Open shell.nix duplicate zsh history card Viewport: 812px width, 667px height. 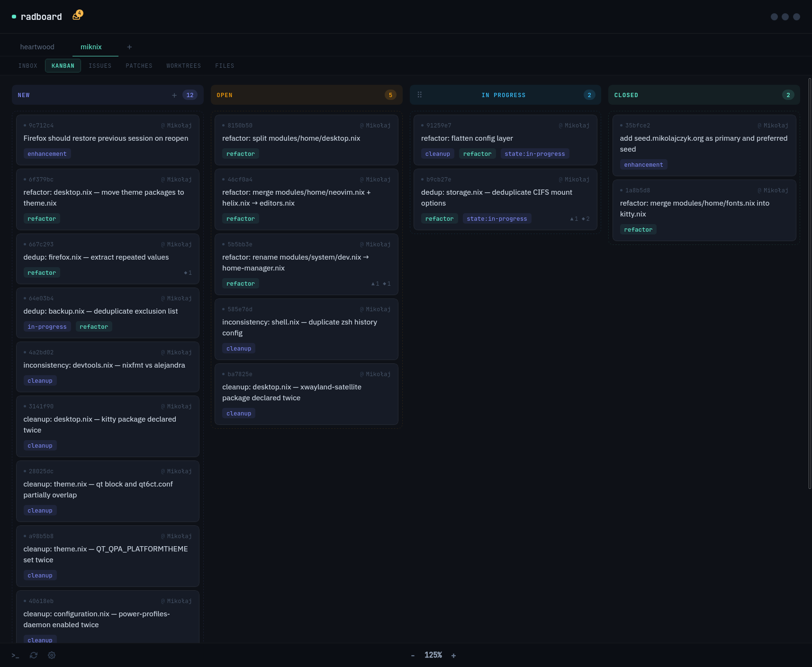(307, 329)
